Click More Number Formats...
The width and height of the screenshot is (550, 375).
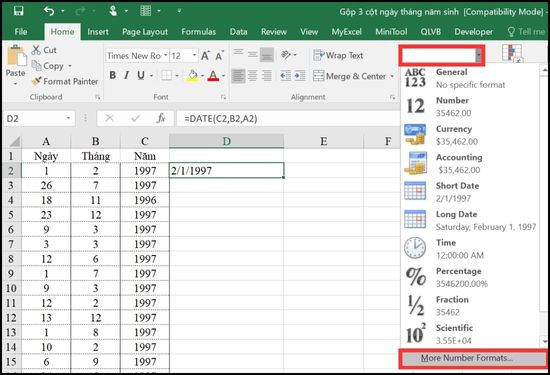click(x=473, y=358)
